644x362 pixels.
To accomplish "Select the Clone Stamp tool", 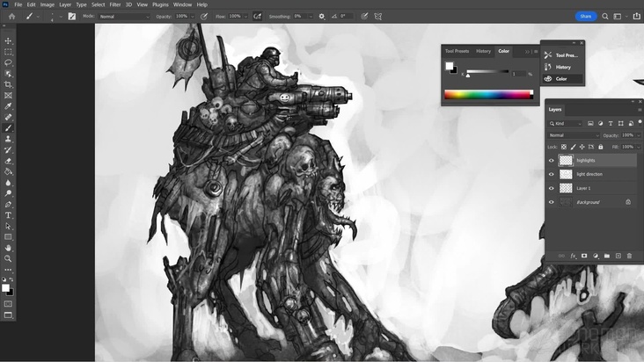I will pyautogui.click(x=8, y=139).
